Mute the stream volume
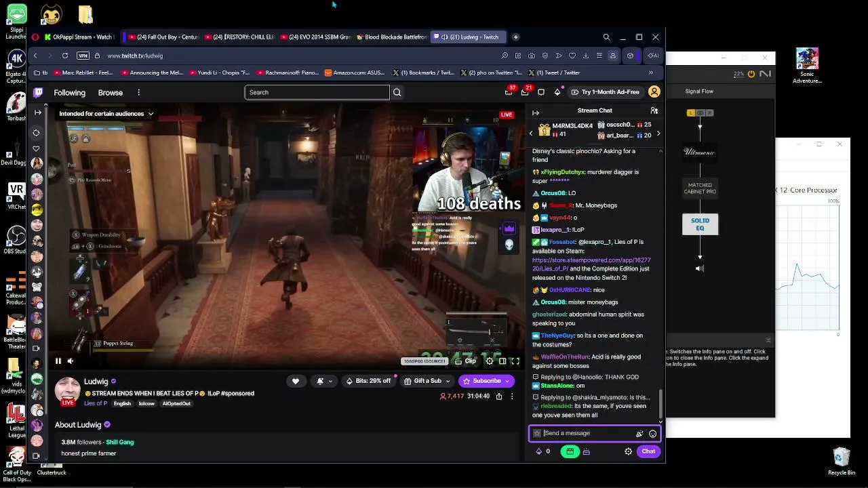Viewport: 868px width, 488px height. [71, 361]
